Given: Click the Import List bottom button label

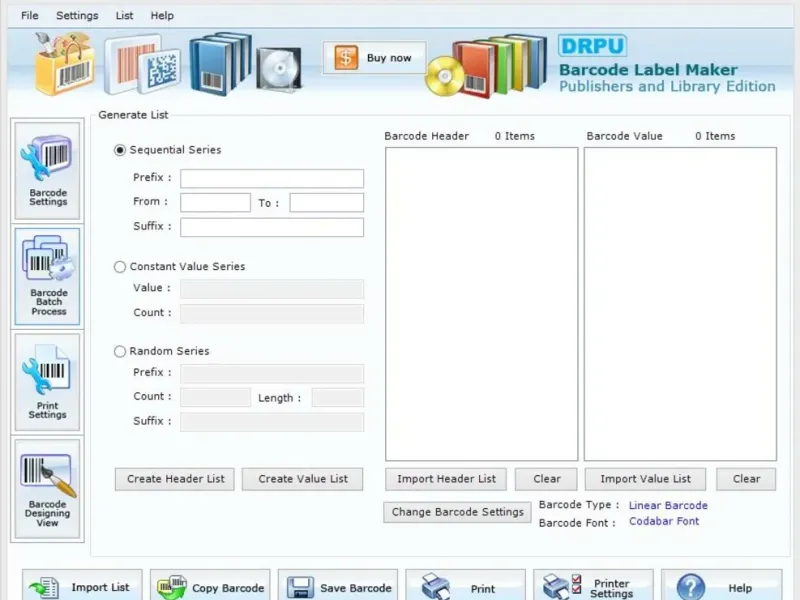Looking at the screenshot, I should (100, 588).
